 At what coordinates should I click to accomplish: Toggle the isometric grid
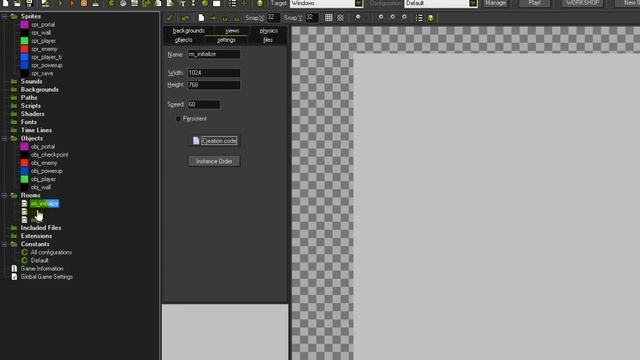pyautogui.click(x=340, y=18)
